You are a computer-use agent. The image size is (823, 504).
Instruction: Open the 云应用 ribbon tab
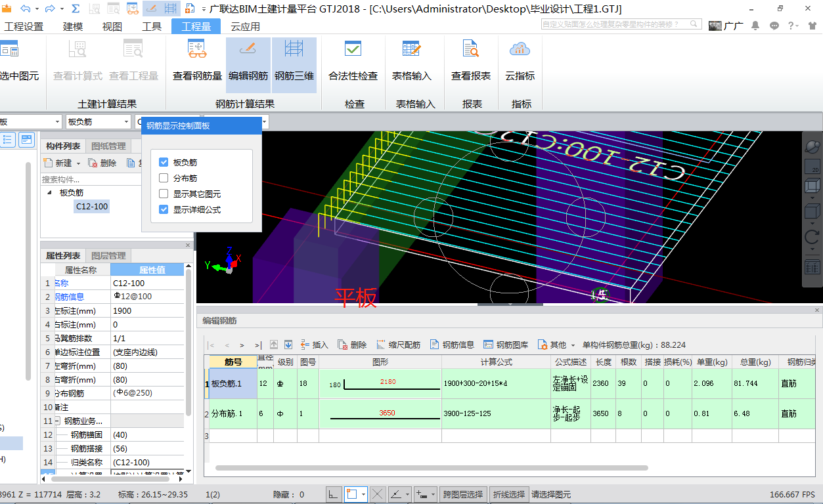point(245,26)
